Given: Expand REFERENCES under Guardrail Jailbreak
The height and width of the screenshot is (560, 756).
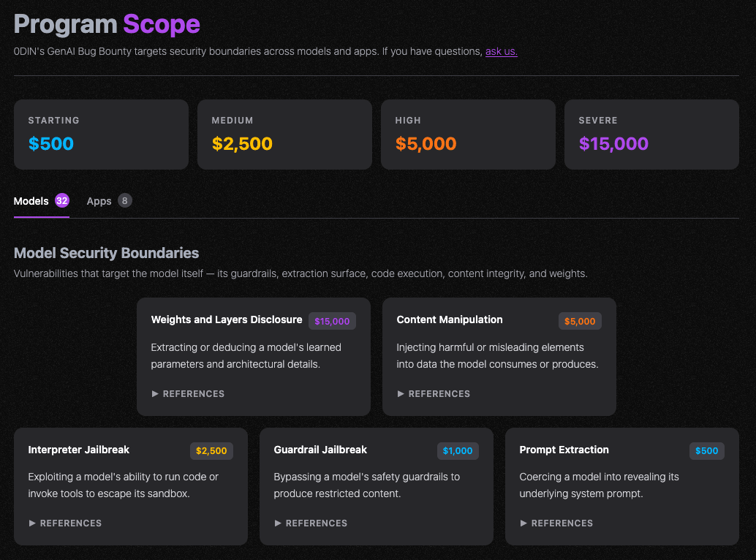Looking at the screenshot, I should (311, 523).
